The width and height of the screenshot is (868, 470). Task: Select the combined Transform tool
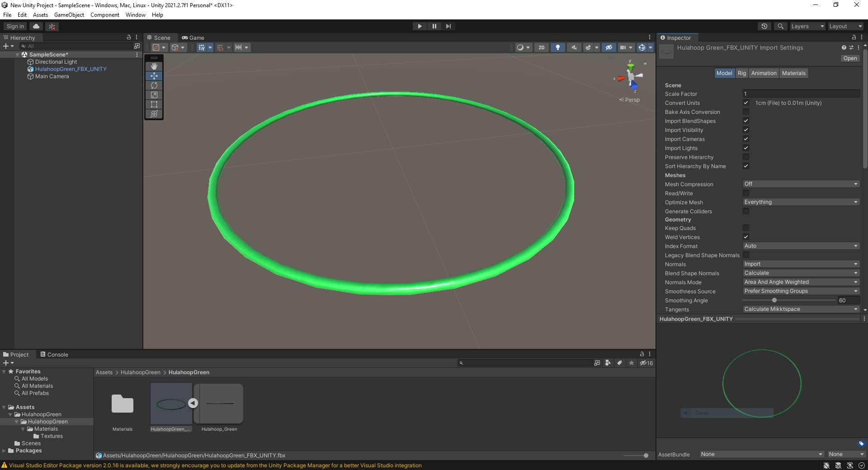coord(154,114)
